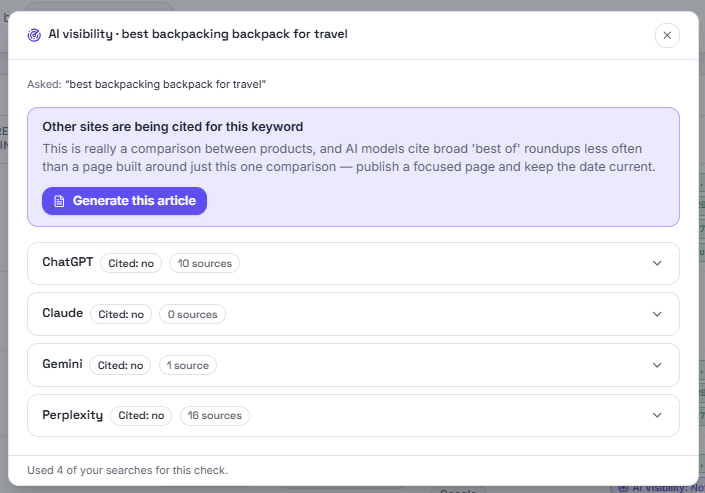Click the Perplexity label

pos(72,415)
